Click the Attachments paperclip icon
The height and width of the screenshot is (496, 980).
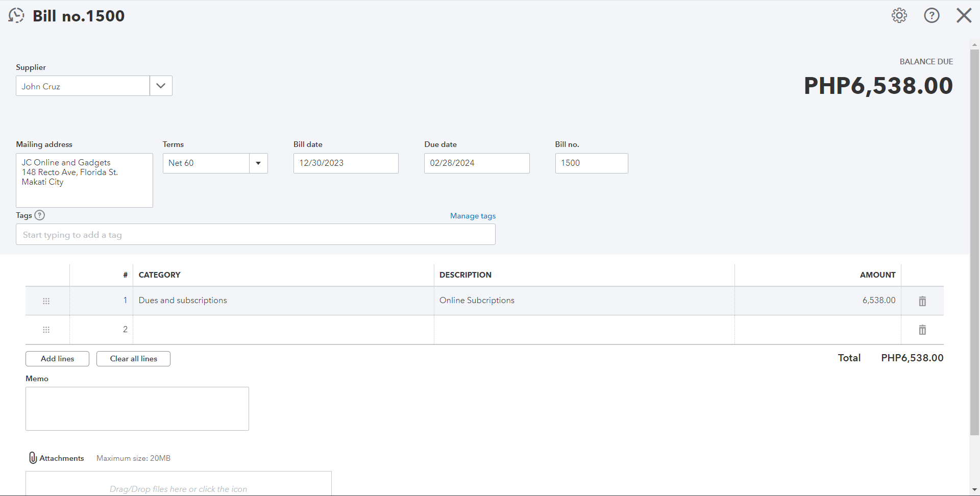tap(33, 458)
